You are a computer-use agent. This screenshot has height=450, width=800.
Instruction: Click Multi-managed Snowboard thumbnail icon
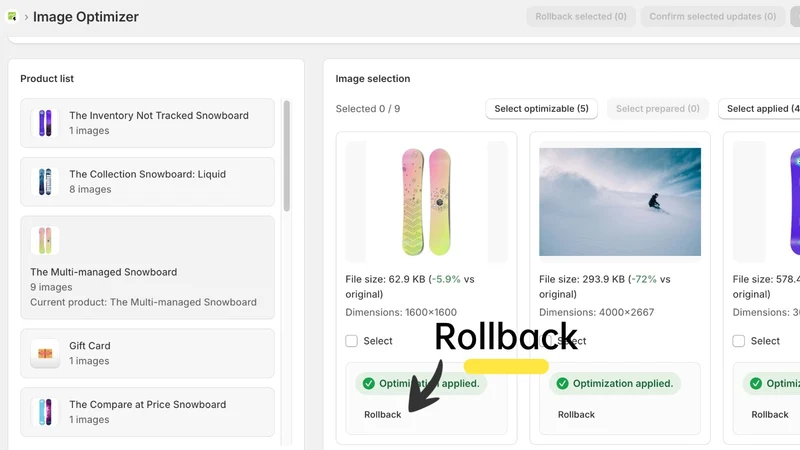point(45,240)
